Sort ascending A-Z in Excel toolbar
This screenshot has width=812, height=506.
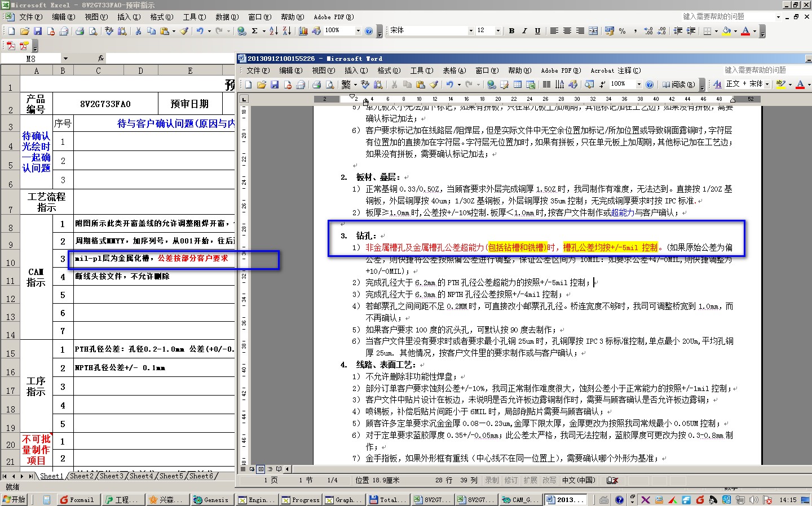coord(273,31)
